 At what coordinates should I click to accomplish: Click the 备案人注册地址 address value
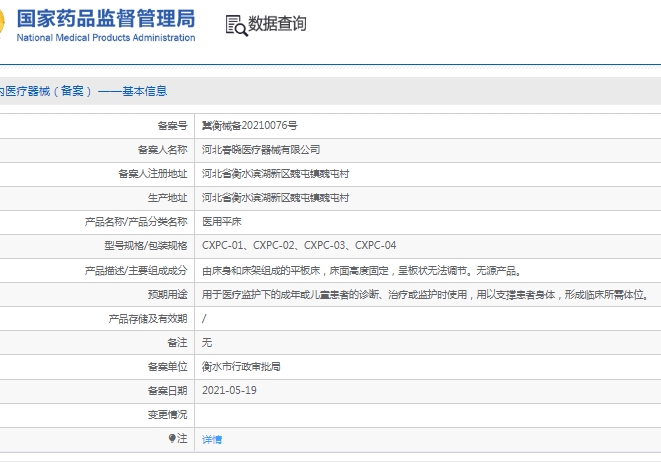[275, 174]
